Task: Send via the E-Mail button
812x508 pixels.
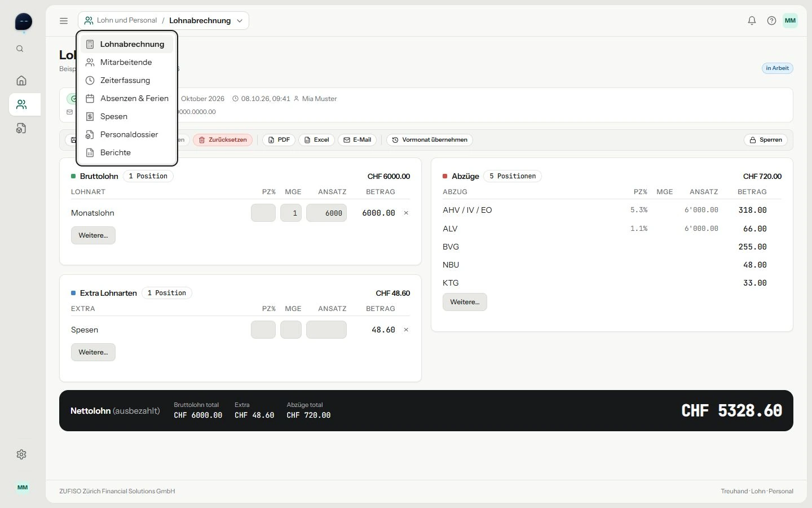Action: (358, 140)
